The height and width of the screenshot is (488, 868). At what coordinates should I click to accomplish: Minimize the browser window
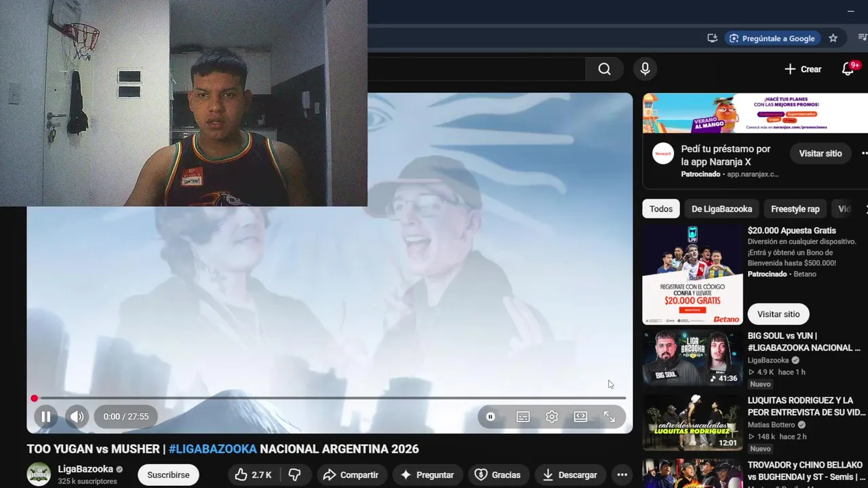coord(850,11)
